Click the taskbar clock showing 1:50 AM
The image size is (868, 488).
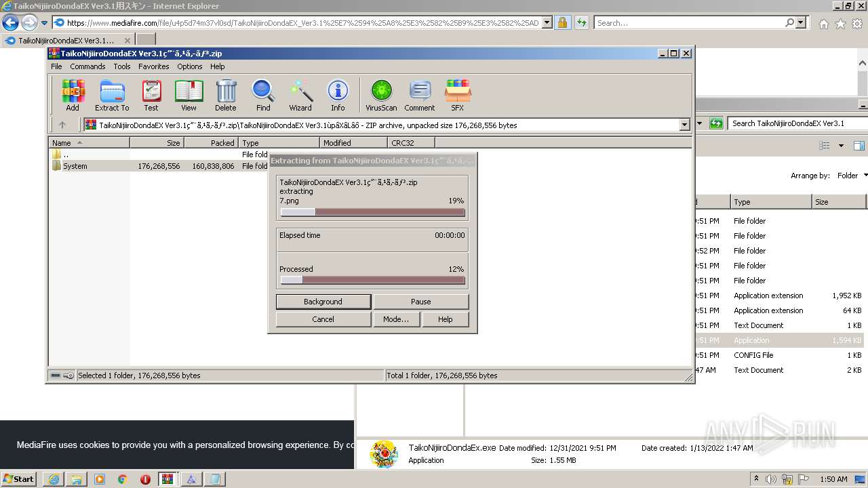(833, 479)
